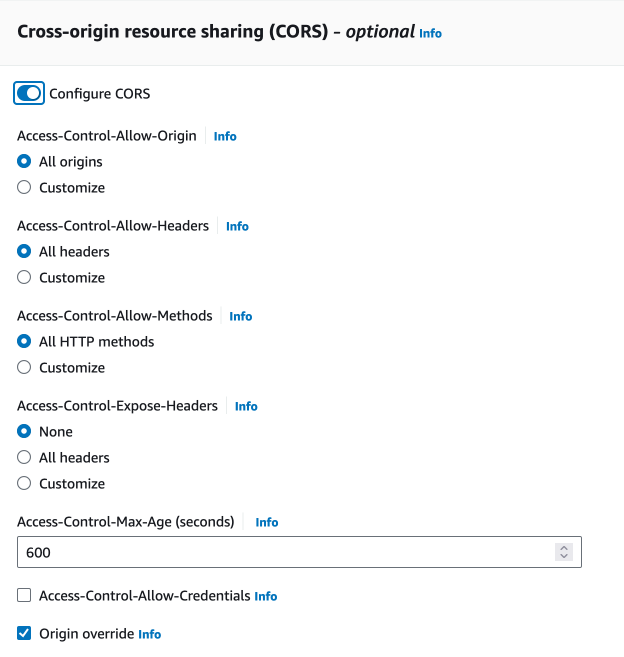Enable Access-Control-Allow-Credentials checkbox
The height and width of the screenshot is (657, 624).
25,595
